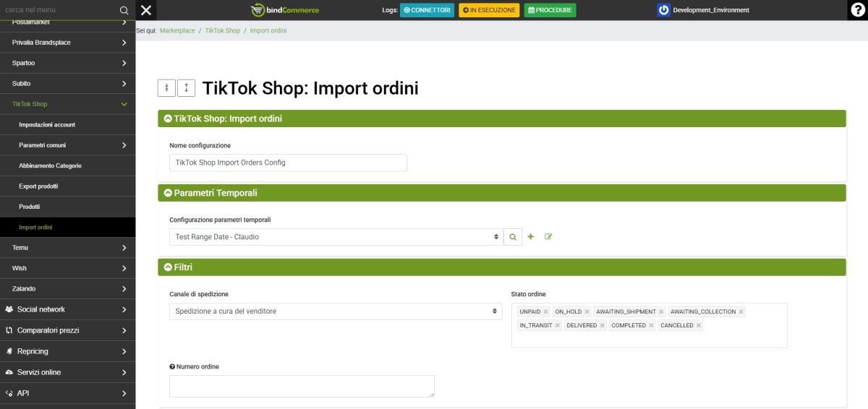Image resolution: width=868 pixels, height=409 pixels.
Task: Open the Servizi online menu
Action: click(67, 372)
